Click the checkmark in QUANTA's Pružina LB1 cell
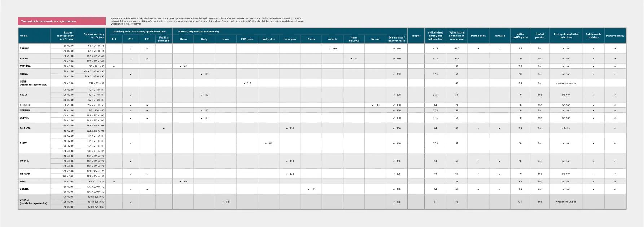Image resolution: width=644 pixels, height=227 pixels. click(164, 128)
